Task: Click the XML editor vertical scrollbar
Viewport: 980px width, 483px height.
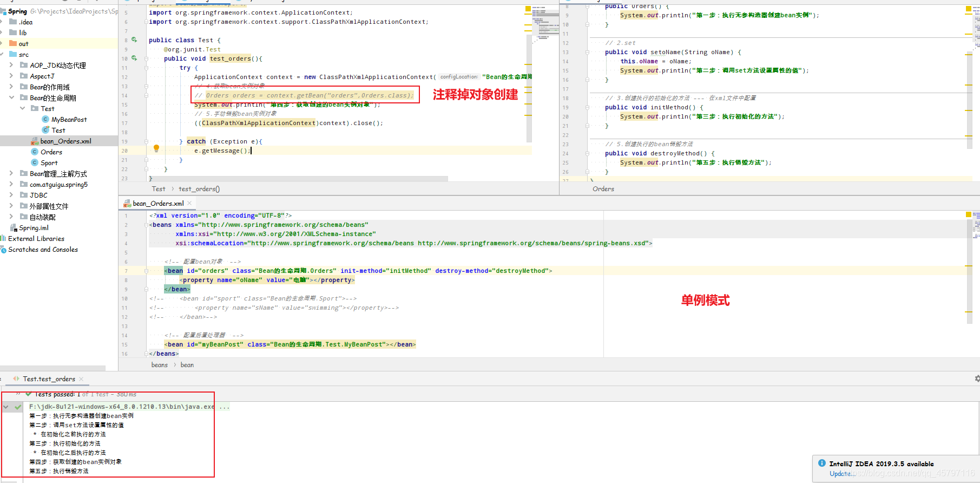Action: pyautogui.click(x=969, y=271)
